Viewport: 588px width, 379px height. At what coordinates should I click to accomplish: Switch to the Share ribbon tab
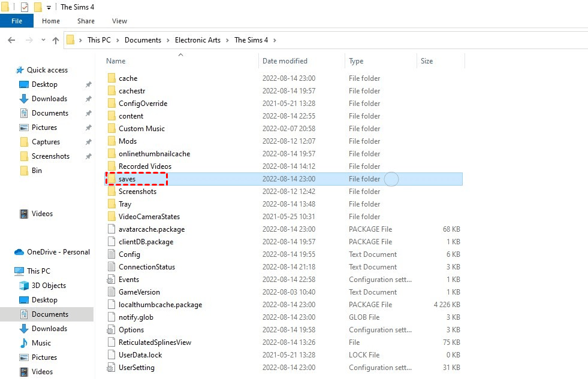click(x=86, y=21)
